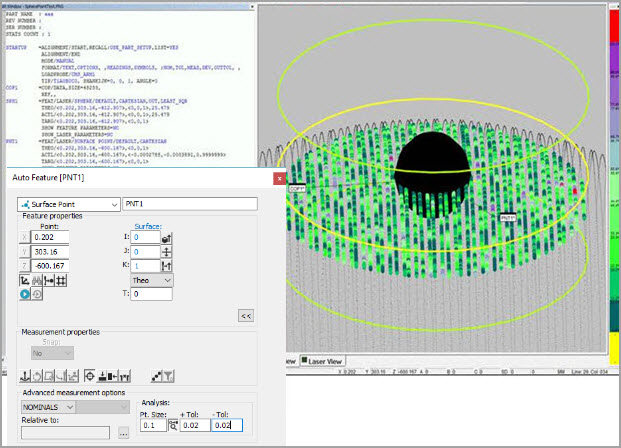Click the Test button (blue play icon)
This screenshot has width=621, height=448.
pos(25,296)
